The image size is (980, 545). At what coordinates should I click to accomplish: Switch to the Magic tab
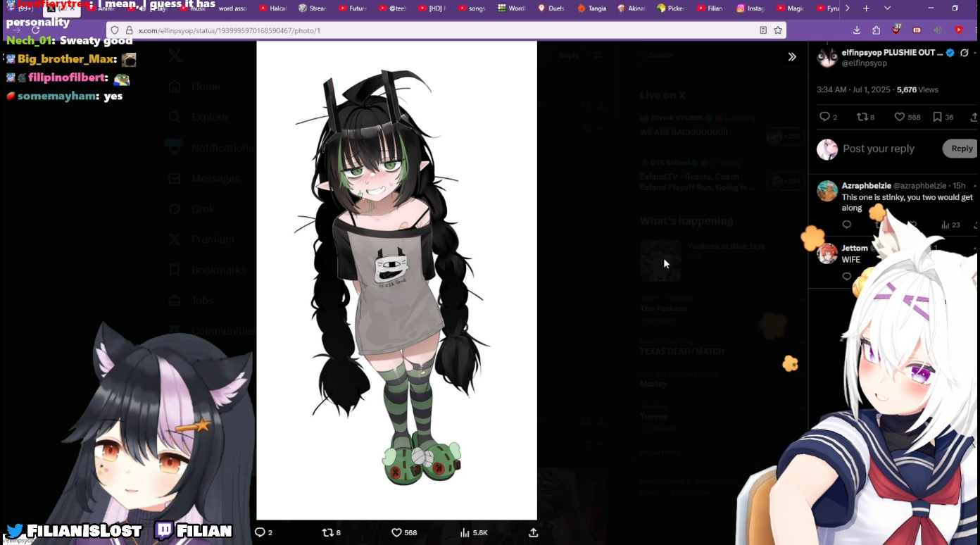(790, 8)
